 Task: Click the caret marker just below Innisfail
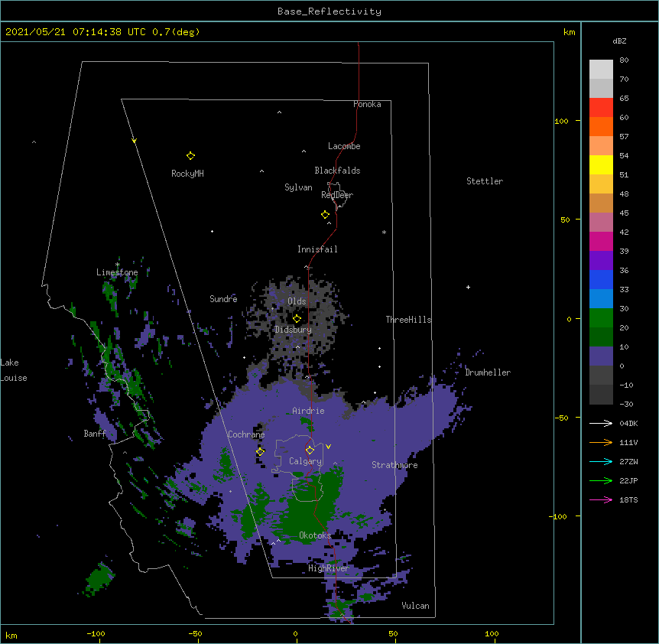(307, 267)
